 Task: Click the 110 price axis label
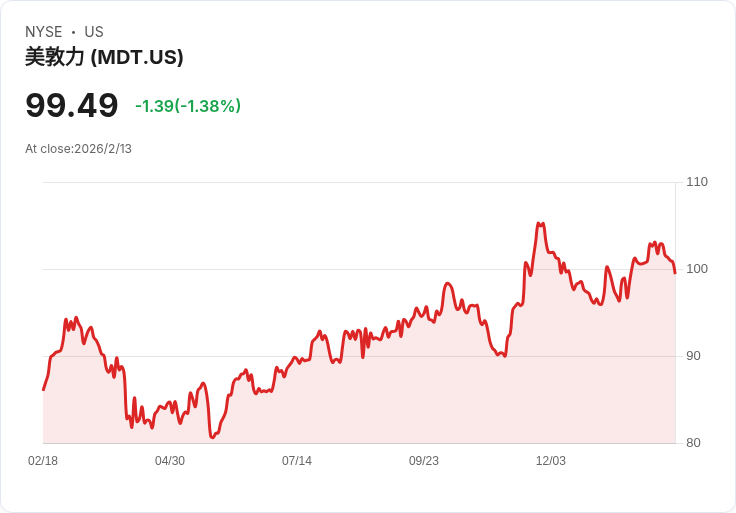point(697,182)
